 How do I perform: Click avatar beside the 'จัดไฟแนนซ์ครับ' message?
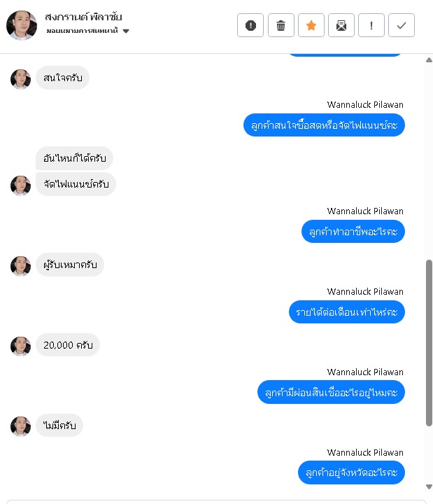click(20, 185)
